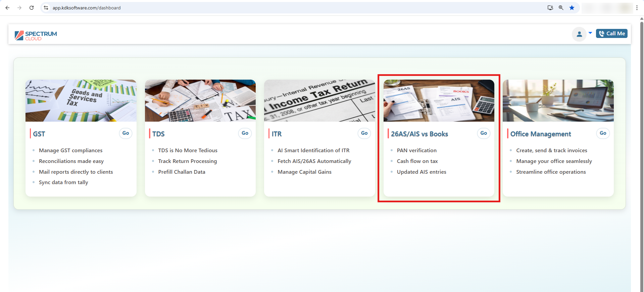
Task: Open the Chrome three-dot menu
Action: (x=637, y=8)
